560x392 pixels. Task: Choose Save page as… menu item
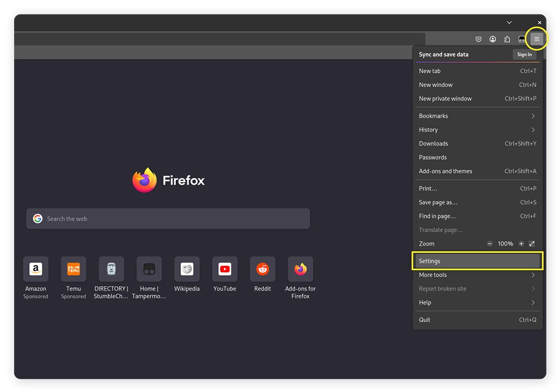point(478,202)
